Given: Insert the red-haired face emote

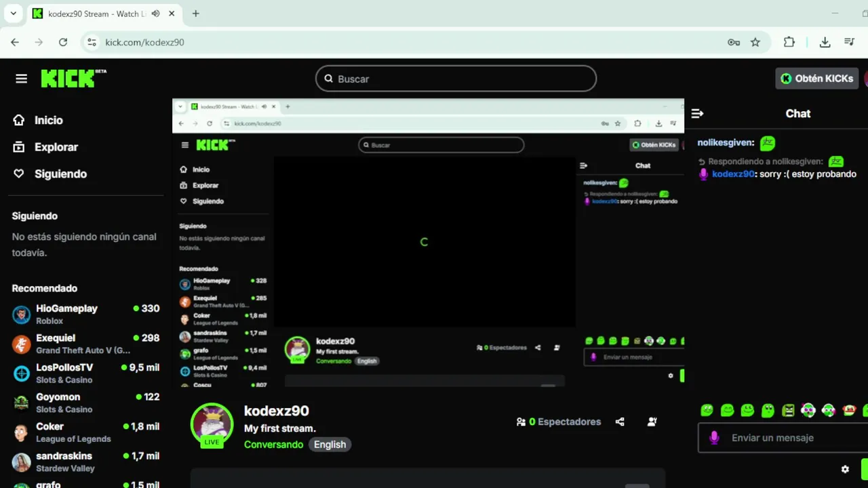Looking at the screenshot, I should point(849,410).
